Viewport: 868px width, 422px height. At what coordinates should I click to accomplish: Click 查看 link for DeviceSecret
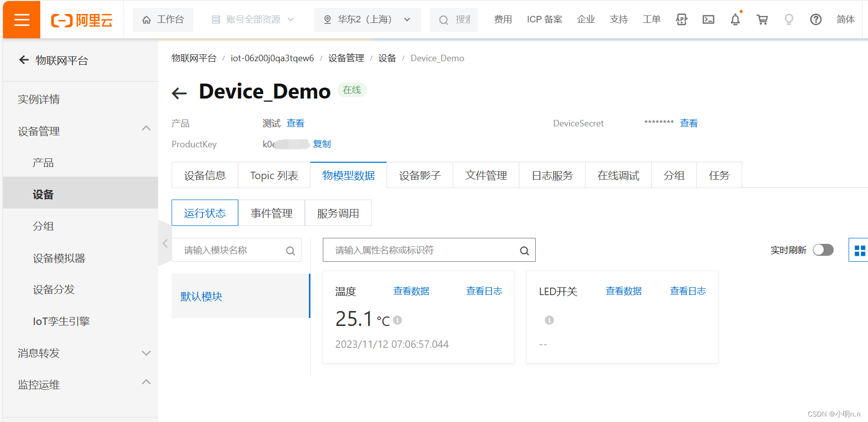pos(689,123)
